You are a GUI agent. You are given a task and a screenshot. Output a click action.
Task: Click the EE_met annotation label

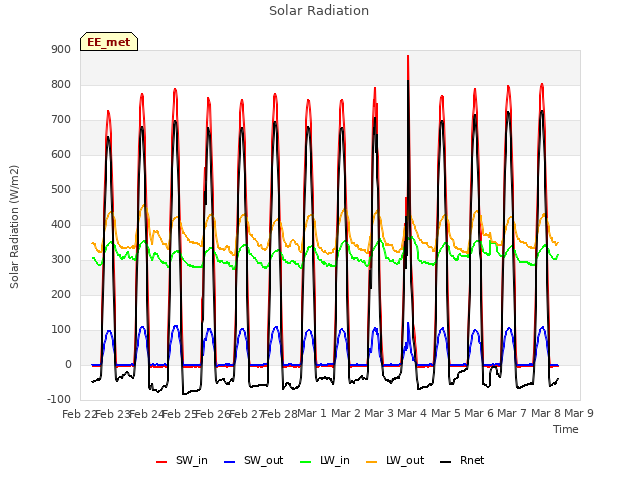coord(109,42)
